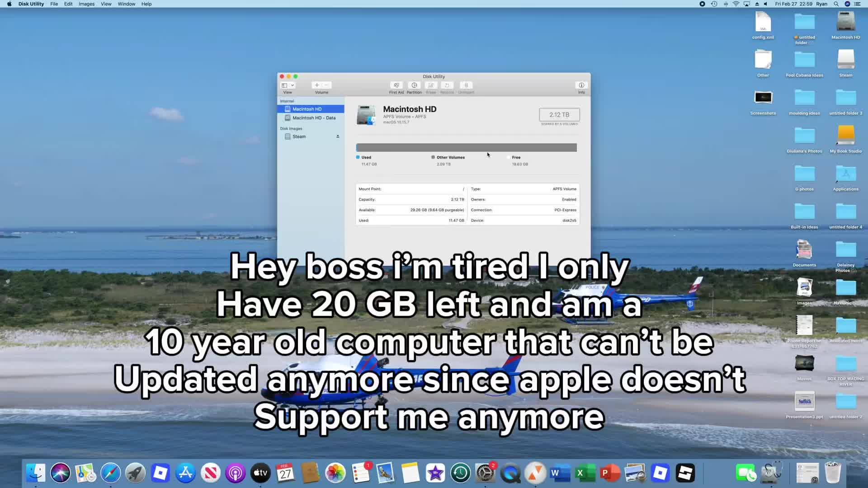Open the AirPlay display menu
The width and height of the screenshot is (868, 488).
(x=747, y=4)
